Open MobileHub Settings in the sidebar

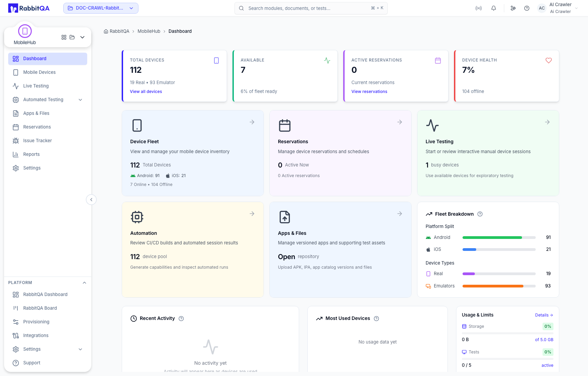pyautogui.click(x=48, y=168)
